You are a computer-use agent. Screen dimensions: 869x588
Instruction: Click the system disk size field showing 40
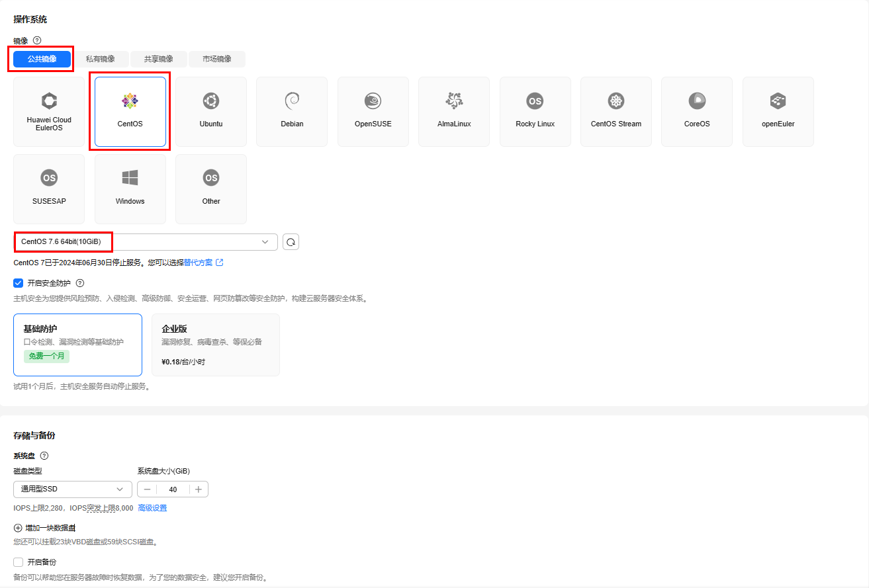173,489
